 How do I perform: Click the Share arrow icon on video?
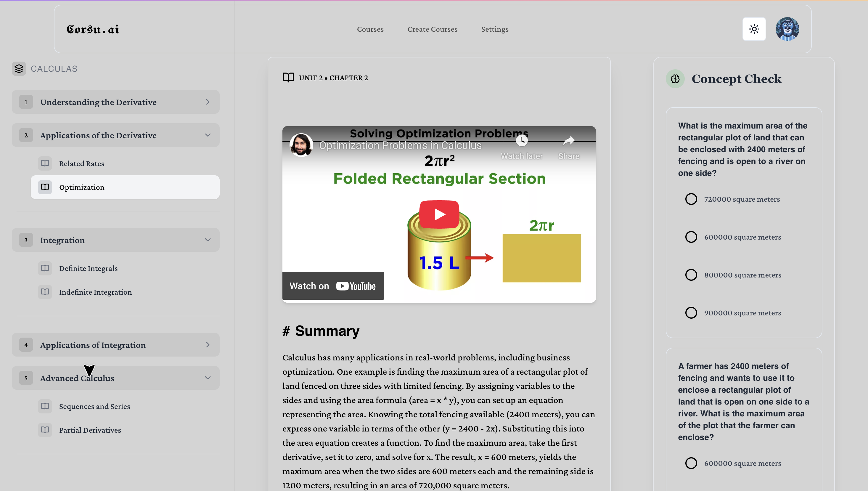(569, 140)
